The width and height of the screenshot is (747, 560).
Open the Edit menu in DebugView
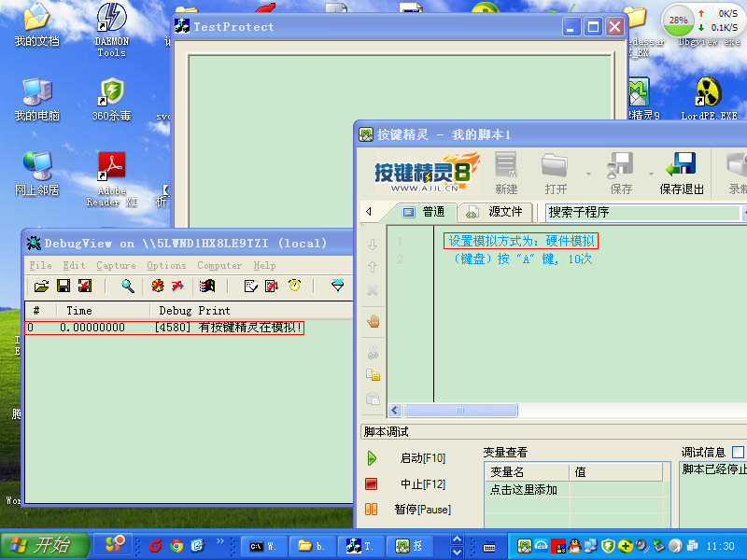pyautogui.click(x=74, y=266)
